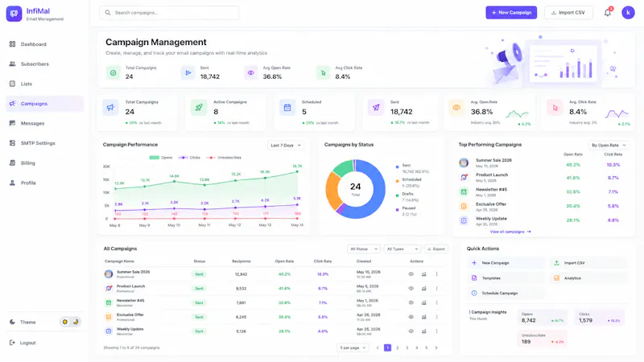Click the Weekly Update icon in campaigns table

click(x=109, y=331)
